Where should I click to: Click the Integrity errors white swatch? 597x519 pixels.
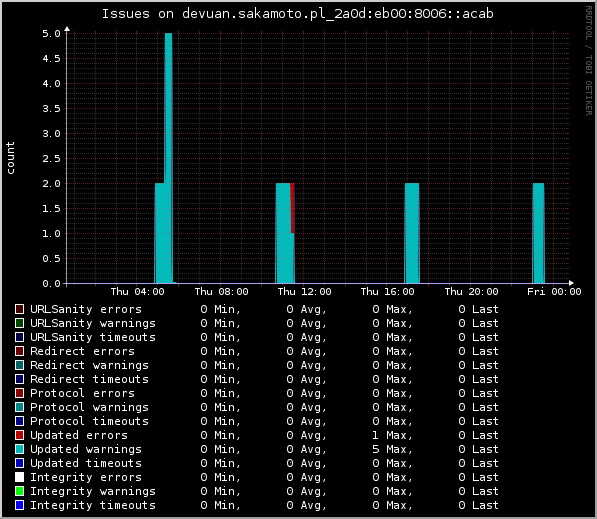click(19, 477)
